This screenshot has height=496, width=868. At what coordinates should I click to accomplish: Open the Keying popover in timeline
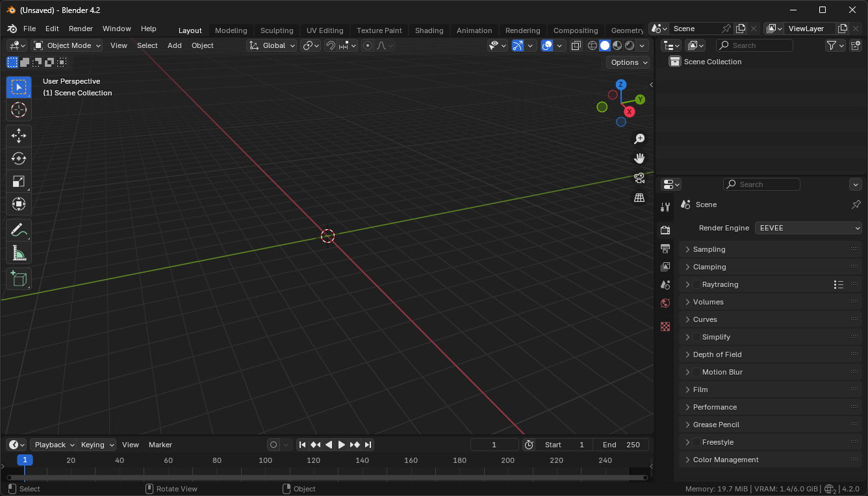tap(97, 445)
